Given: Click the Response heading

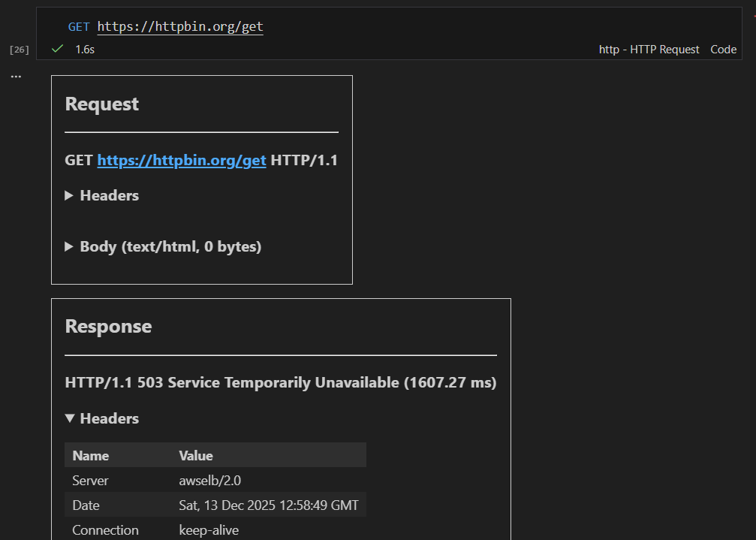Looking at the screenshot, I should [x=108, y=327].
